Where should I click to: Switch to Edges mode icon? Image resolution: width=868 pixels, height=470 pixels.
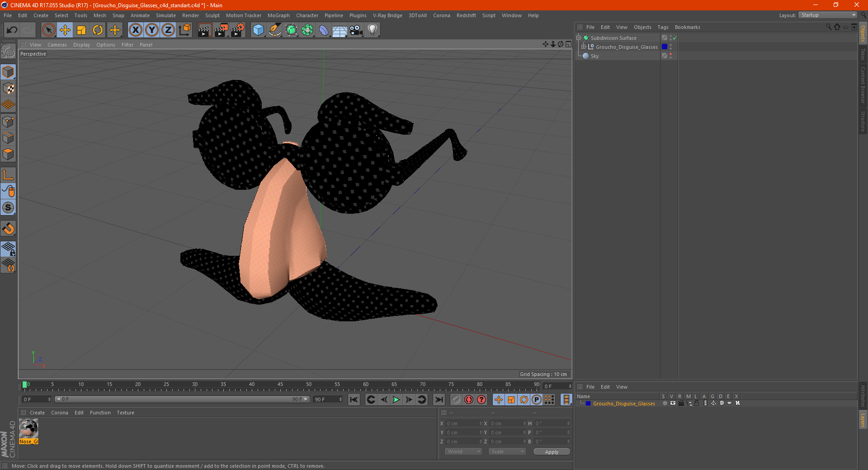8,138
